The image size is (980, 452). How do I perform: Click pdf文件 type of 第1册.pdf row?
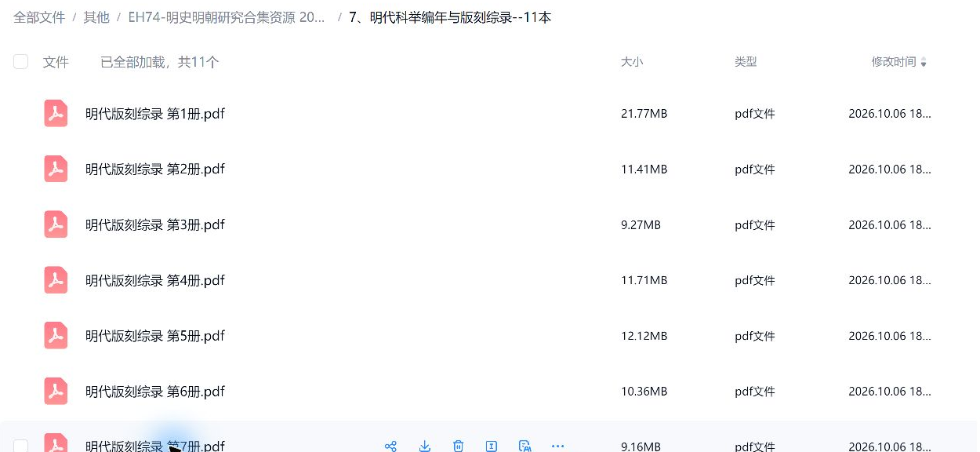coord(755,114)
